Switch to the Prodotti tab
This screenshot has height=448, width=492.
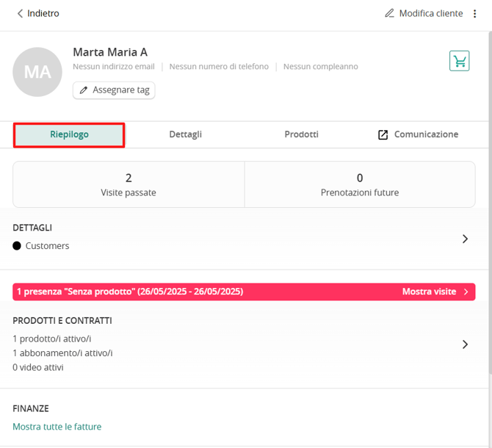click(301, 134)
